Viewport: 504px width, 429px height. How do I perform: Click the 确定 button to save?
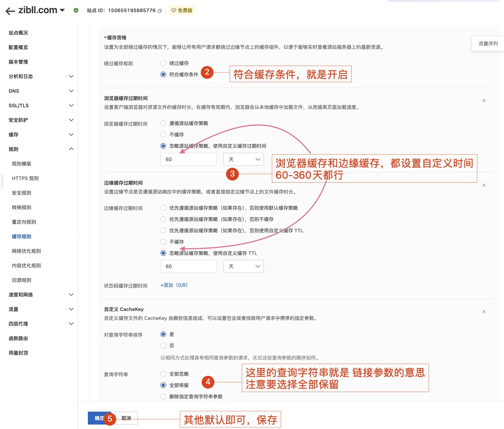99,418
